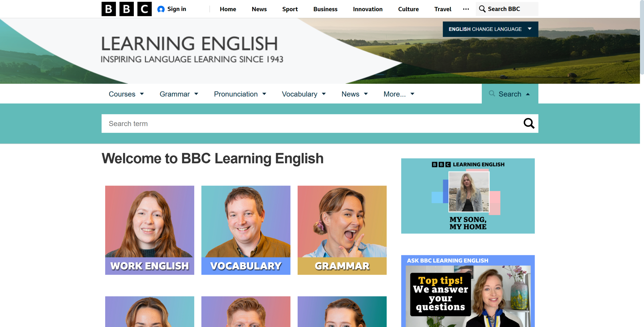Open bottom-row card with blue gradient
644x327 pixels.
pyautogui.click(x=150, y=312)
